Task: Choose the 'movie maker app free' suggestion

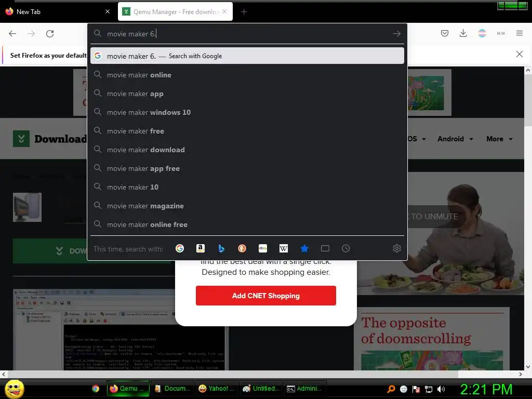Action: click(x=247, y=169)
